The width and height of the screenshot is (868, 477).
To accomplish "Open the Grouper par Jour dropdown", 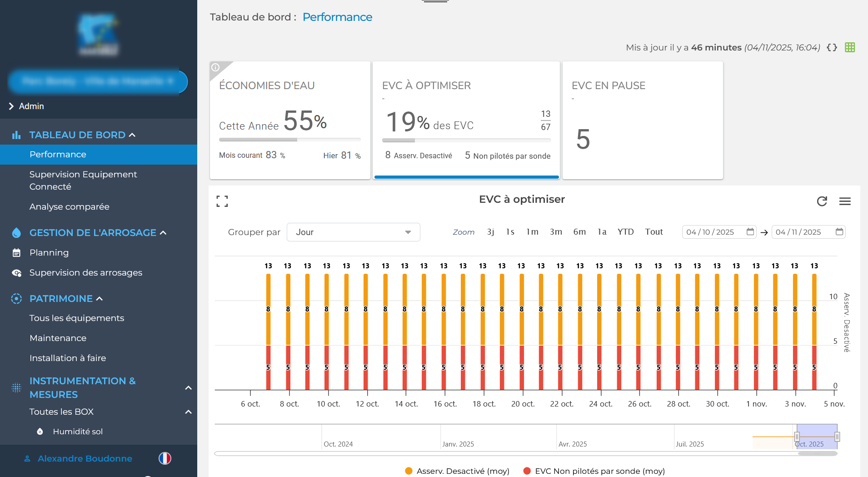I will click(x=353, y=232).
